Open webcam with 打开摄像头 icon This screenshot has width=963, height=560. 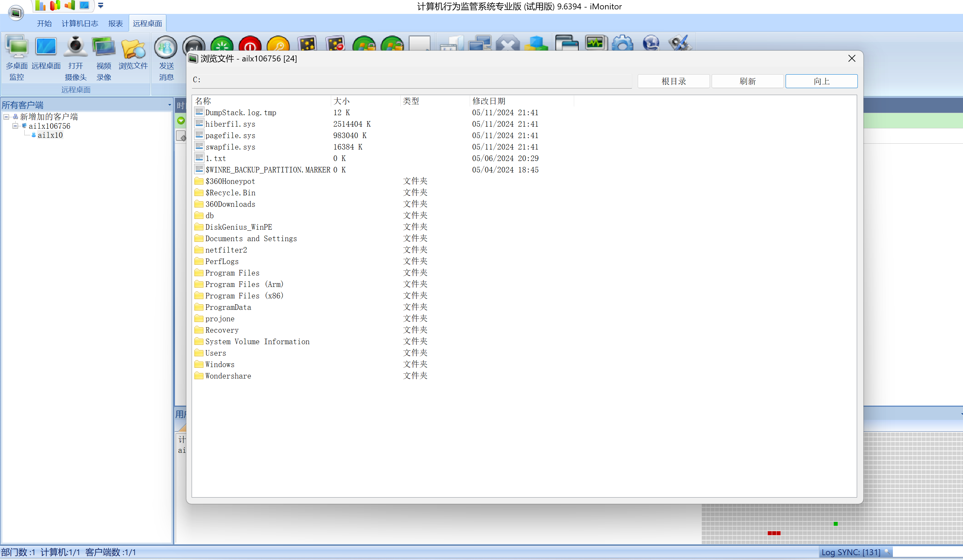(x=75, y=57)
